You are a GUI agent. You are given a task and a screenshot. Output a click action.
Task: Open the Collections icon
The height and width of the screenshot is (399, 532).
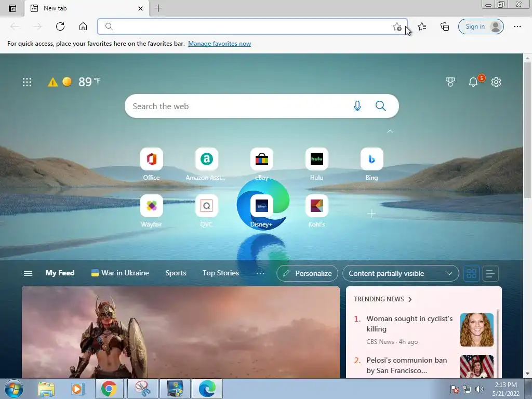(445, 26)
